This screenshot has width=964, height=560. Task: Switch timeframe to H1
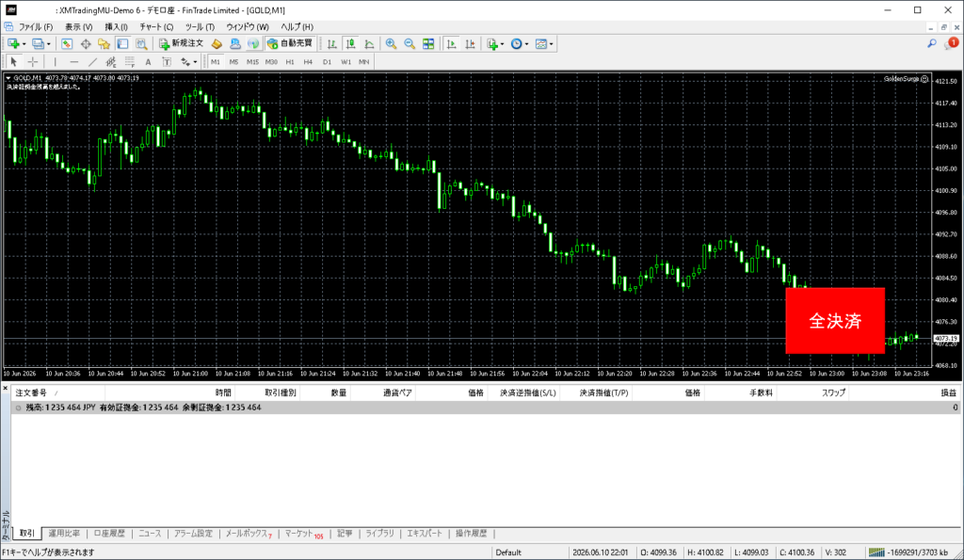[290, 61]
